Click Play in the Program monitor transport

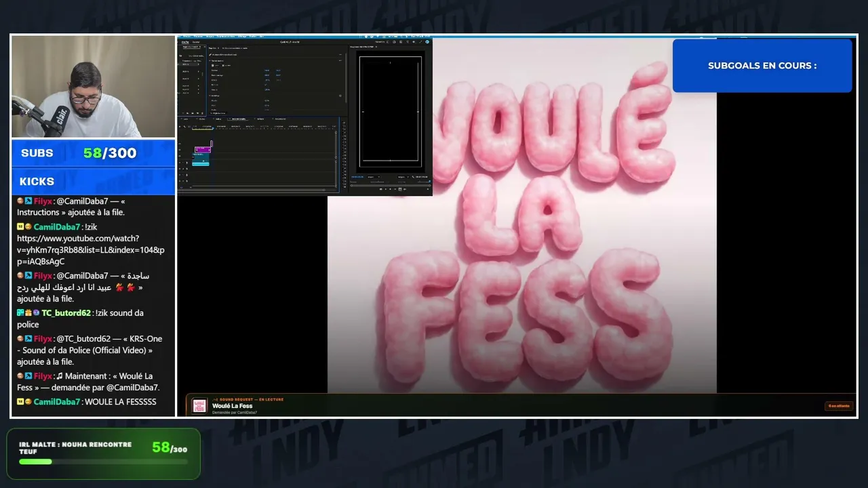point(390,189)
